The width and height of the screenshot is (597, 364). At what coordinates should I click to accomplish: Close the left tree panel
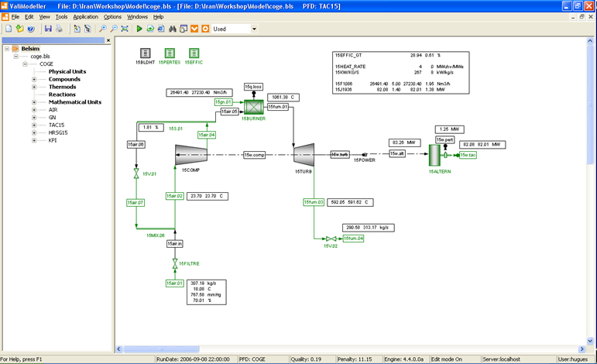click(x=108, y=40)
